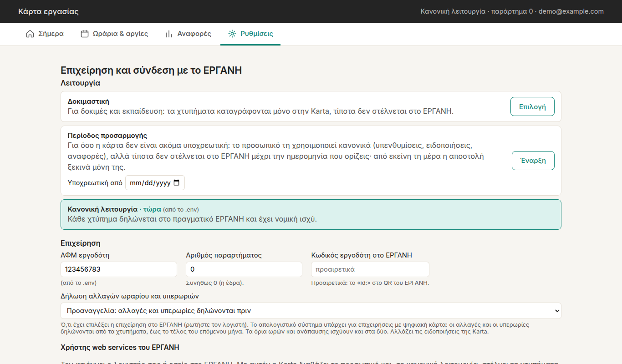The height and width of the screenshot is (364, 622).
Task: Click the Δήλωση αλλαγών ωραρίου και υπερωριών label
Action: (x=130, y=296)
